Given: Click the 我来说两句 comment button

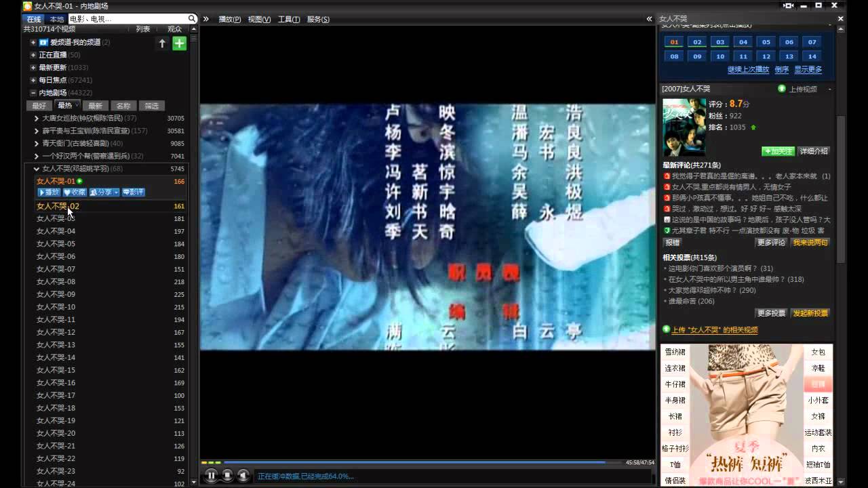Looking at the screenshot, I should tap(810, 242).
